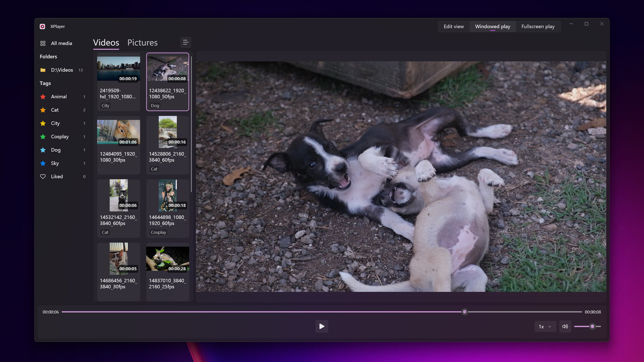Viewport: 644px width, 362px height.
Task: Switch to Fullscreen play mode
Action: pos(538,26)
